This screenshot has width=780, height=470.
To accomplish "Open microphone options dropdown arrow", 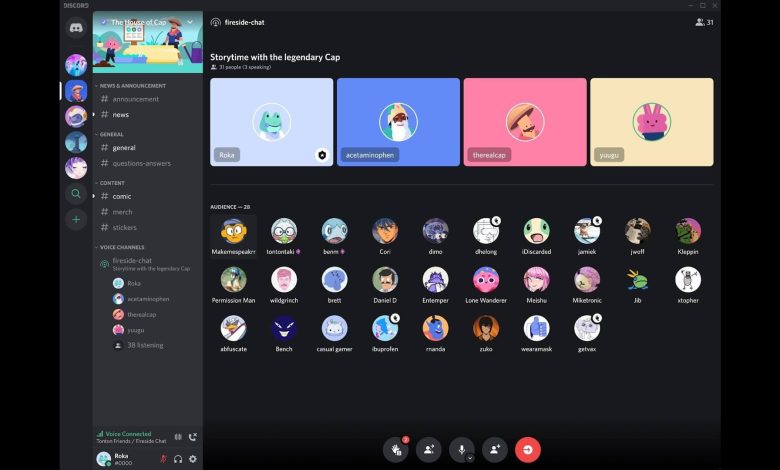I will click(x=470, y=458).
